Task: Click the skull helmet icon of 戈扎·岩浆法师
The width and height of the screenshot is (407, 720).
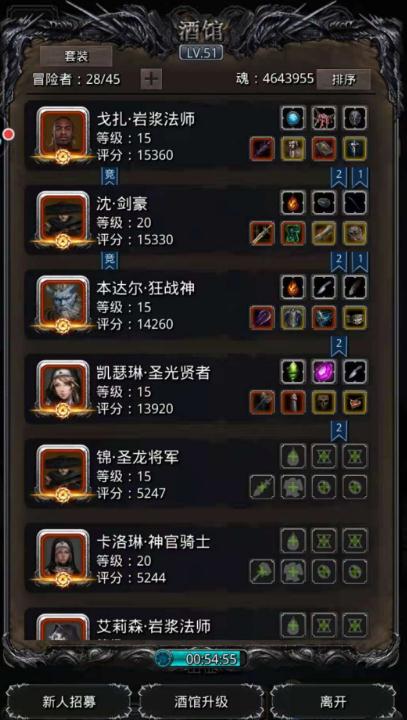Action: pyautogui.click(x=355, y=118)
